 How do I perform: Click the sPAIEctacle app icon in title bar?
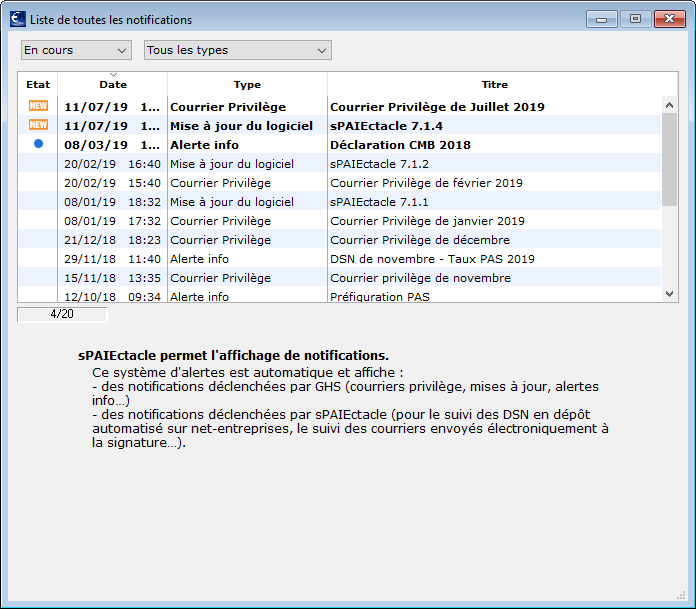point(18,19)
